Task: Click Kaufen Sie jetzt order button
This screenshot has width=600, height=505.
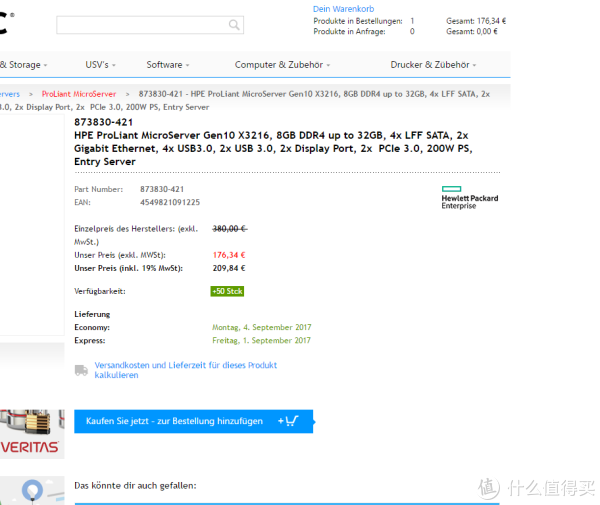Action: [x=194, y=421]
